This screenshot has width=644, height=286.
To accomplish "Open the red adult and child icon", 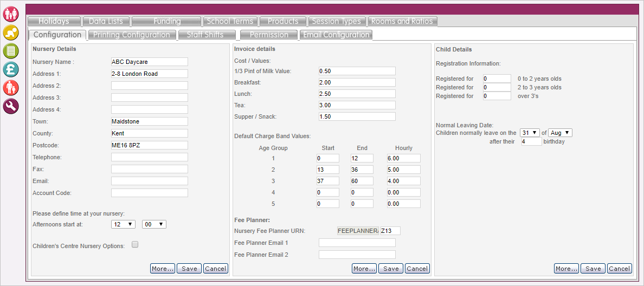I will tap(11, 88).
